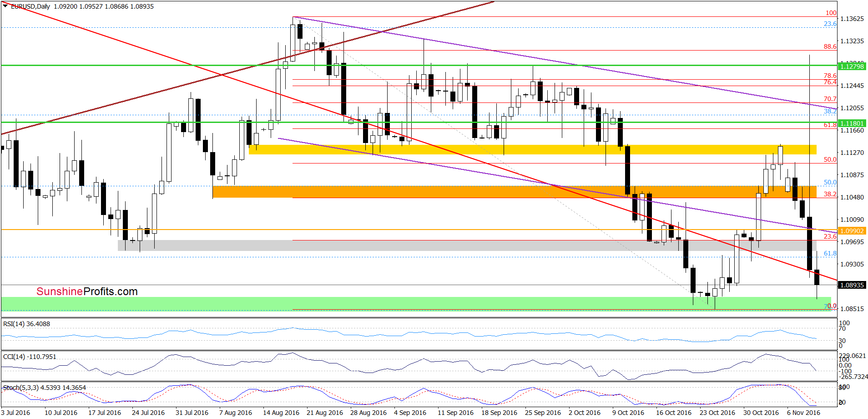Image resolution: width=868 pixels, height=419 pixels.
Task: Click the 11 Sep 2016 date label
Action: pyautogui.click(x=456, y=413)
